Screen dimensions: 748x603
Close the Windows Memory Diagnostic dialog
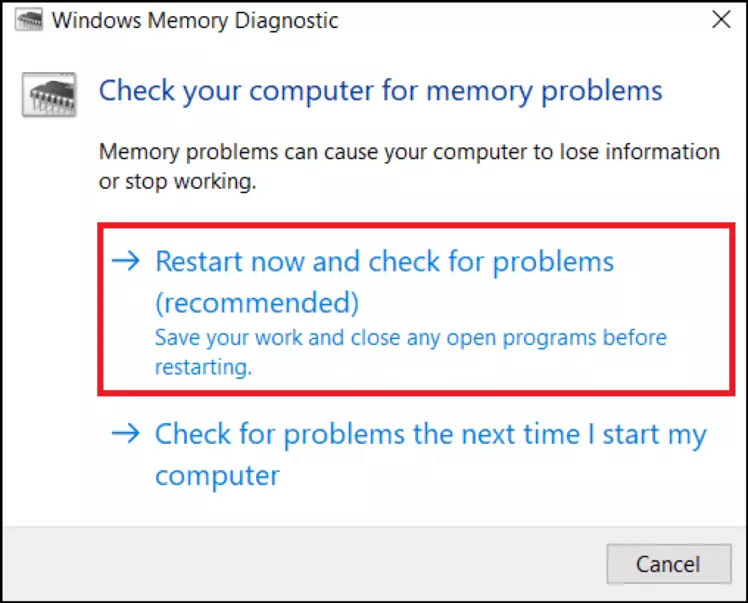[719, 19]
